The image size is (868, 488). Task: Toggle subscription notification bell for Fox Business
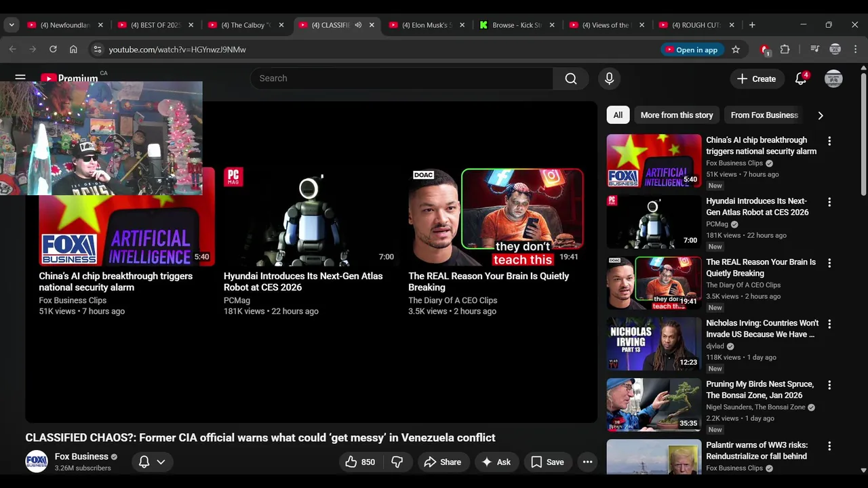(144, 462)
